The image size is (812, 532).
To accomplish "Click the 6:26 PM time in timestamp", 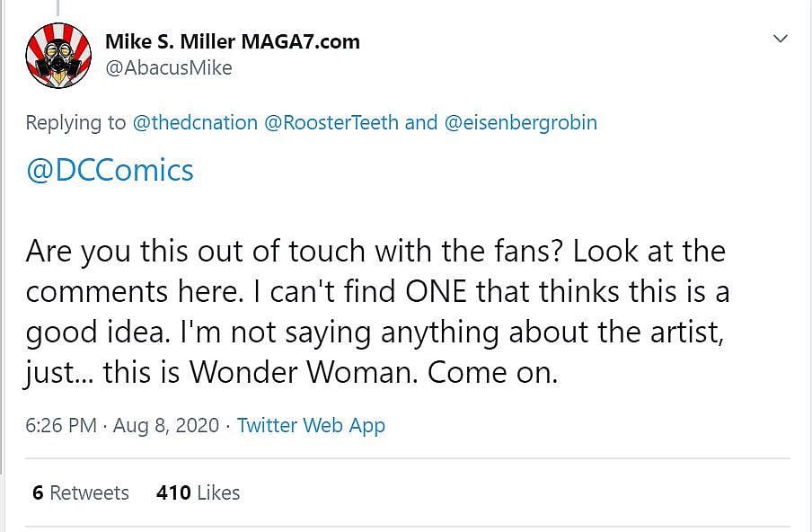I will click(x=61, y=425).
